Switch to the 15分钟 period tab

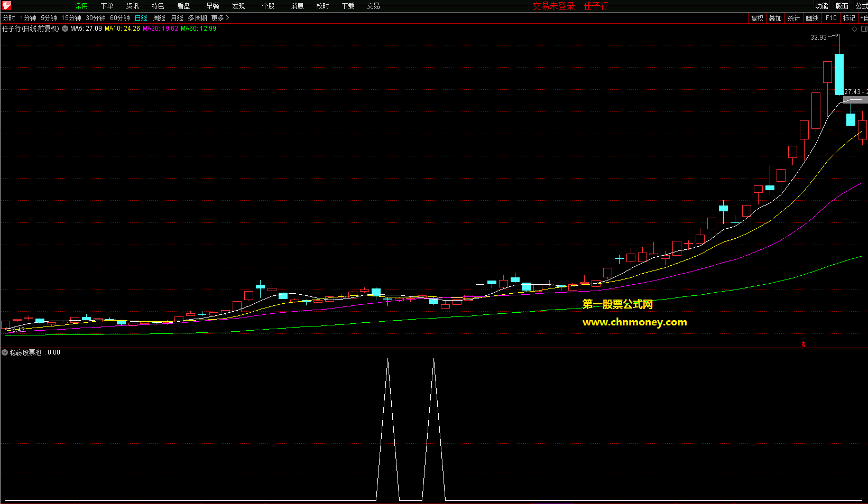tap(71, 18)
